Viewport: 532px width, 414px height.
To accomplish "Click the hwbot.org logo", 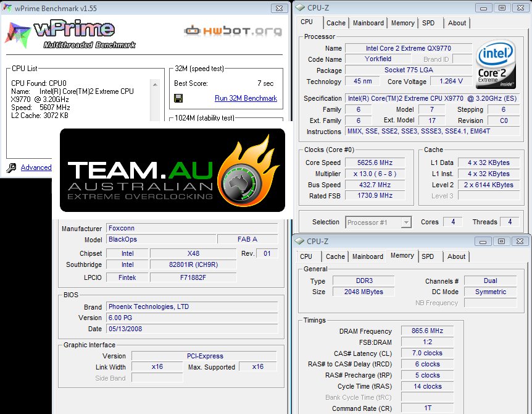I will [x=233, y=31].
